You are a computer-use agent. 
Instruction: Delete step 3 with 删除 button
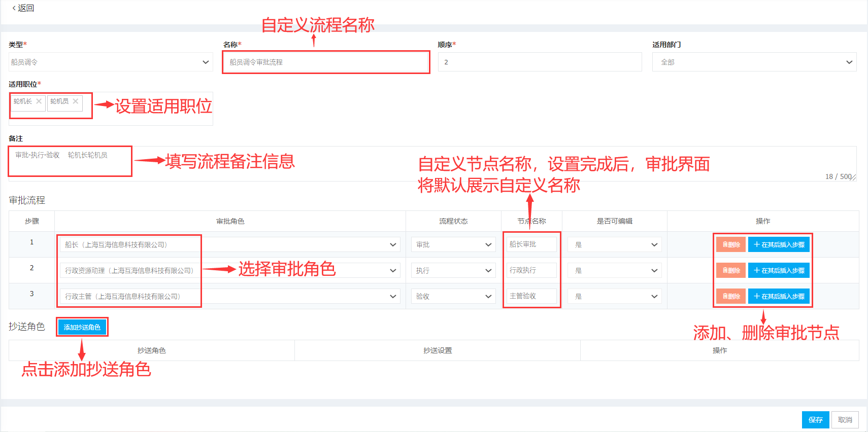[731, 296]
